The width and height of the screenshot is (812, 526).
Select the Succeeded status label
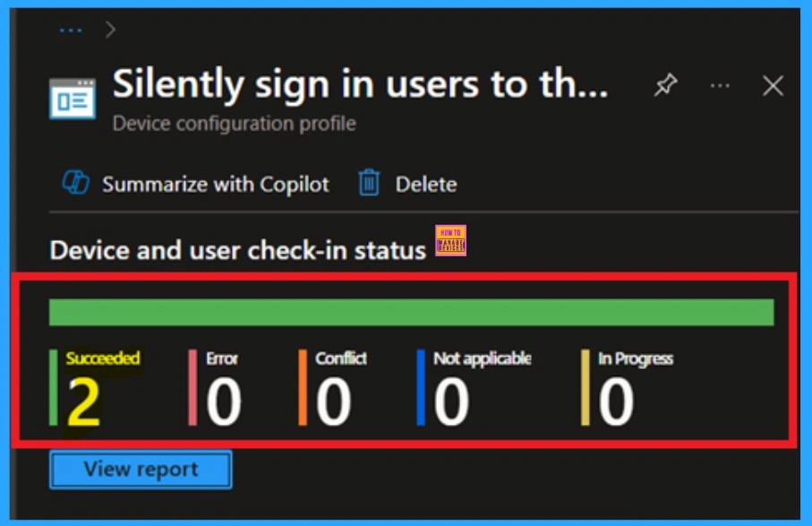(103, 358)
